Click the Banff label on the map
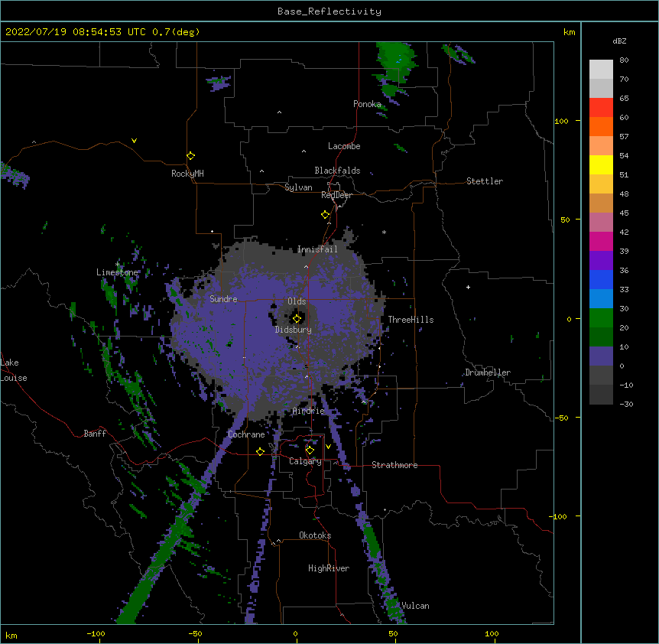This screenshot has width=659, height=644. [95, 434]
